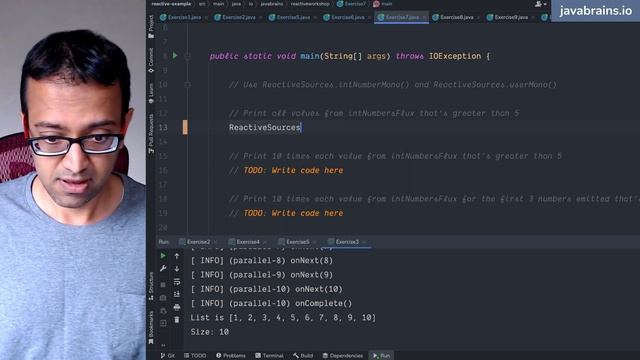This screenshot has width=640, height=360.
Task: Go up the stack trace arrow
Action: (177, 256)
